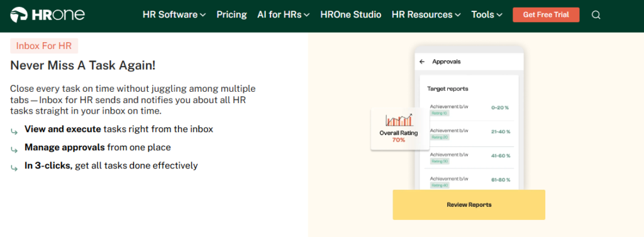Screen dimensions: 644x237
Task: Click the Rating 40 badge
Action: (440, 185)
